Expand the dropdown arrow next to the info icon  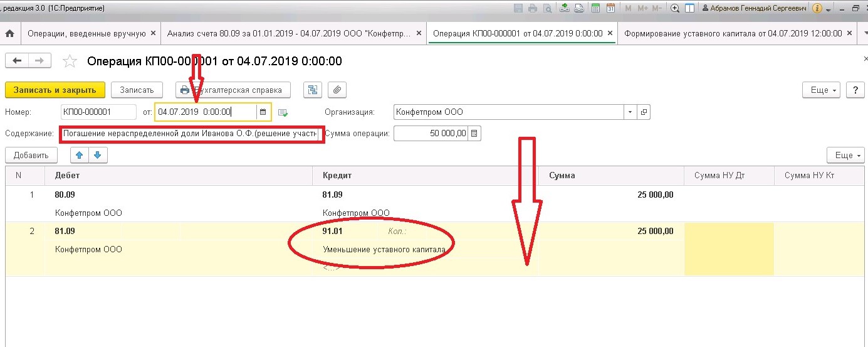tap(828, 9)
